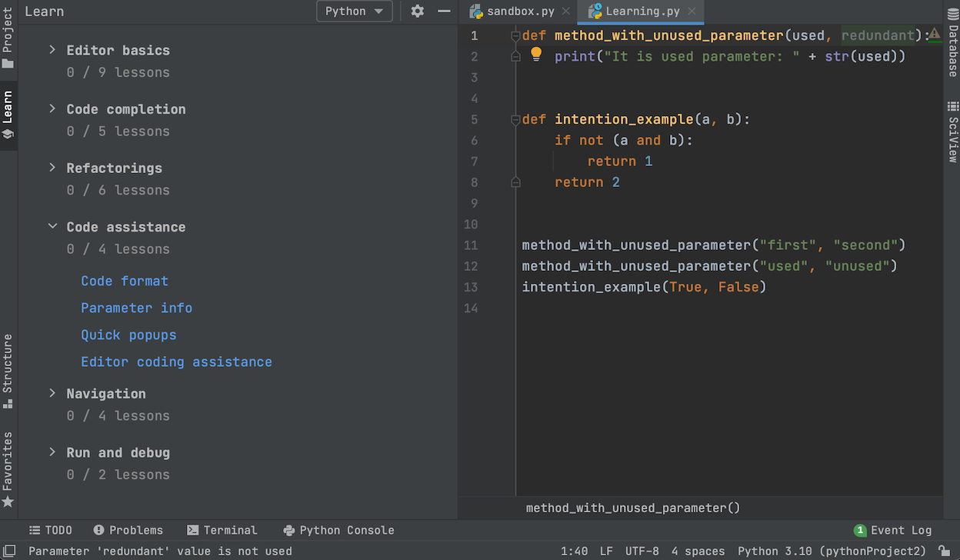
Task: Change the LF line separator
Action: [x=606, y=551]
